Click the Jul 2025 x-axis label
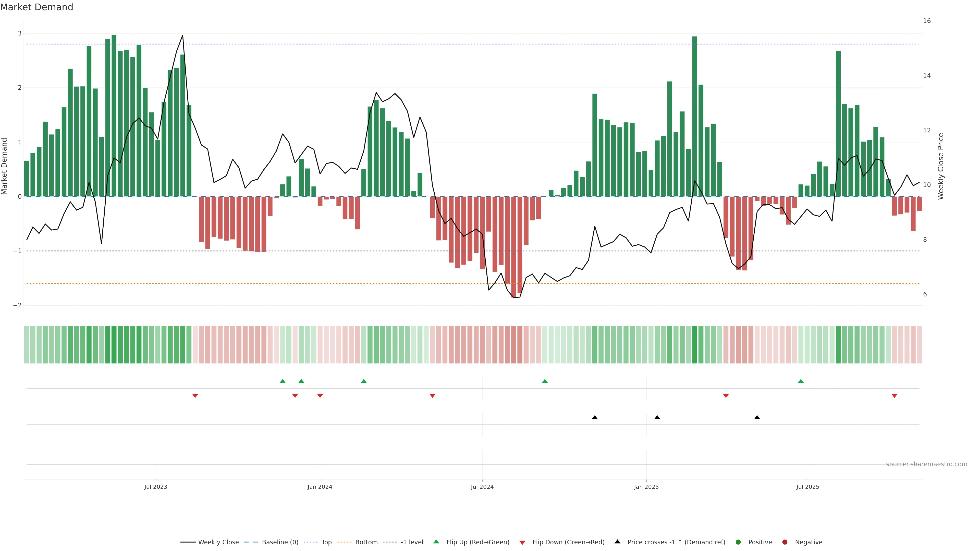Image resolution: width=980 pixels, height=551 pixels. coord(808,487)
